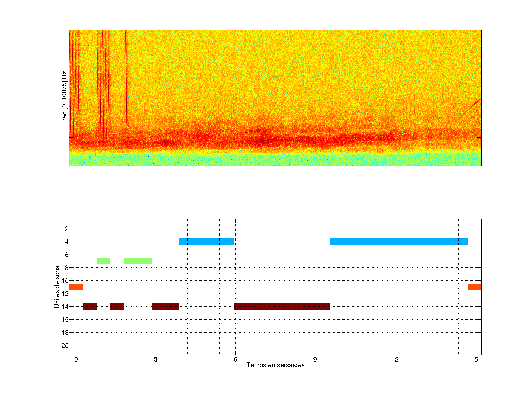Click the 'Temps en secondes' axis label
The width and height of the screenshot is (532, 399).
click(x=275, y=365)
